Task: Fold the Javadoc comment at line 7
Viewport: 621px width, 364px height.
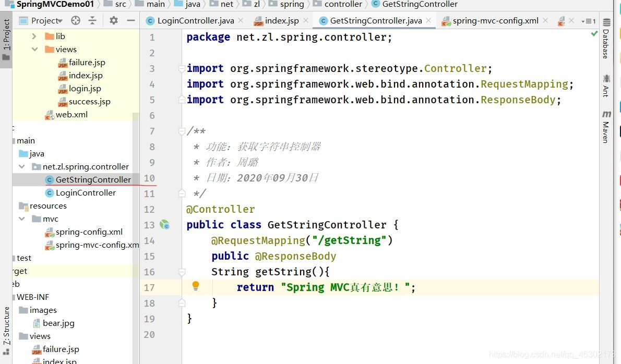Action: pyautogui.click(x=182, y=131)
